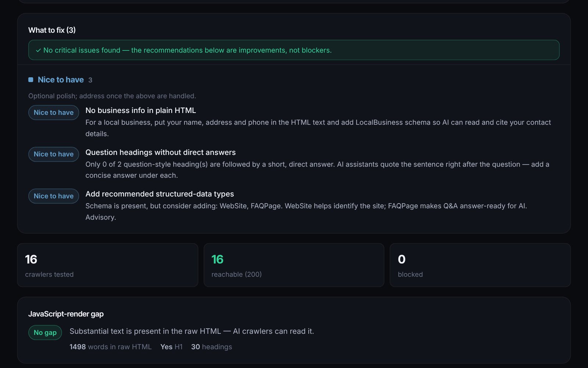Select the 'What to fix (3)' heading
This screenshot has width=588, height=368.
[x=52, y=30]
